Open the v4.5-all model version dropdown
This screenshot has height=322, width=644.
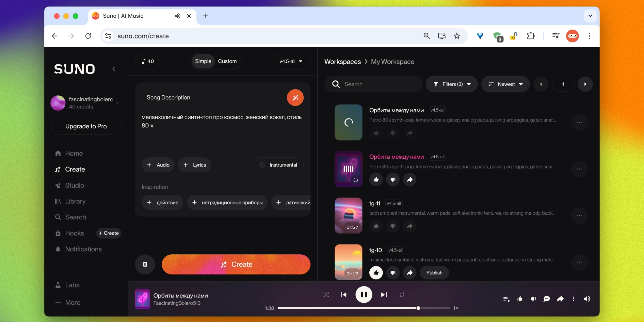291,61
